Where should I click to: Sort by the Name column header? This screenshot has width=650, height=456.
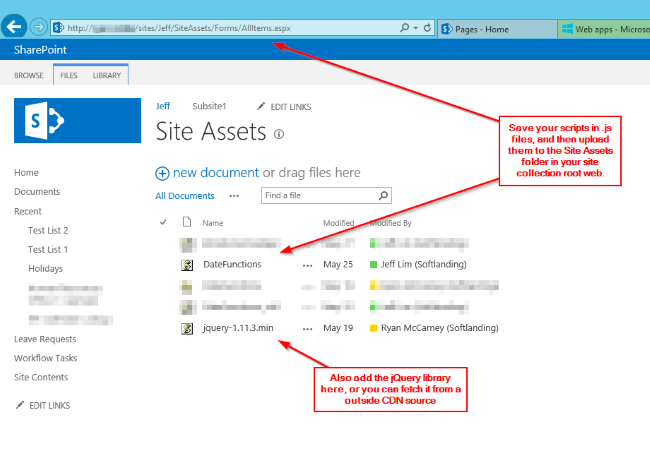(x=213, y=223)
